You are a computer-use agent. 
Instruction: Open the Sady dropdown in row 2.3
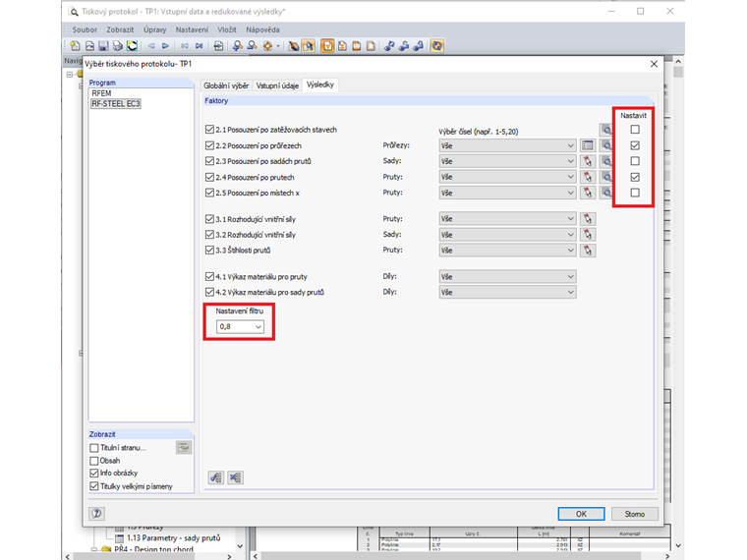(x=507, y=161)
